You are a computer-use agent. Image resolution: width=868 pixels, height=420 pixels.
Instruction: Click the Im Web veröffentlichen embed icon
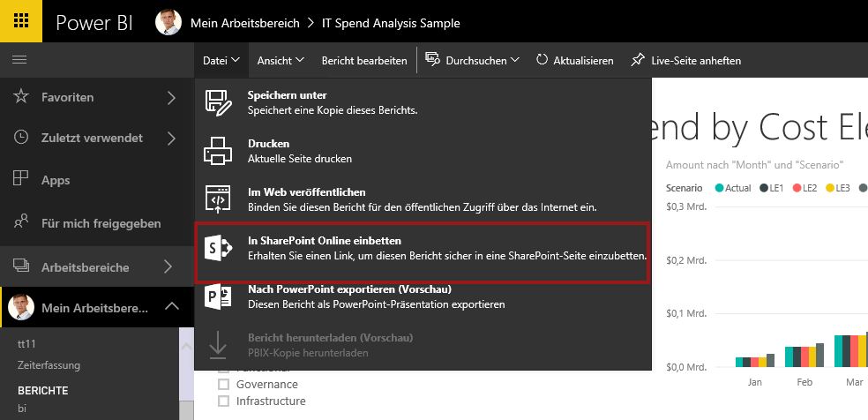pos(218,199)
